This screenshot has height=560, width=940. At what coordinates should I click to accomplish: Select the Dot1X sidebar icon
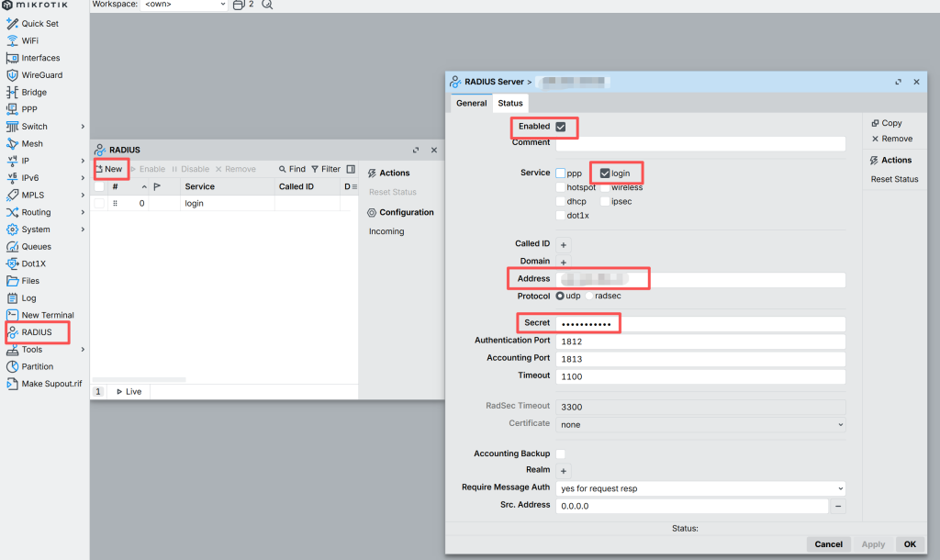pyautogui.click(x=13, y=263)
